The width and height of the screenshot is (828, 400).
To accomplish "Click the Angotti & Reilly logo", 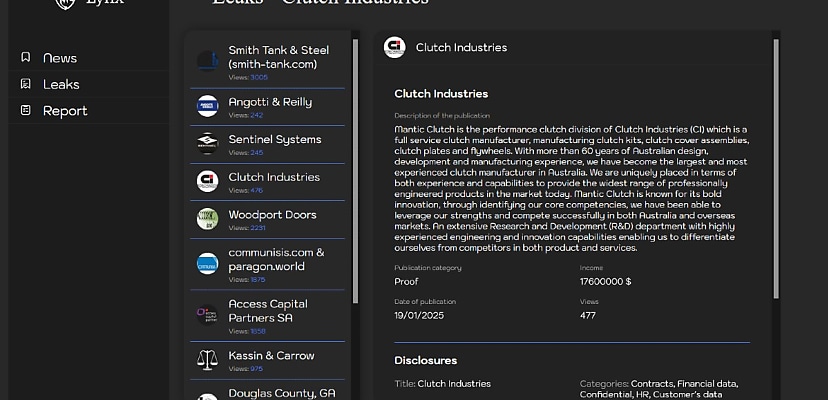I will point(208,106).
